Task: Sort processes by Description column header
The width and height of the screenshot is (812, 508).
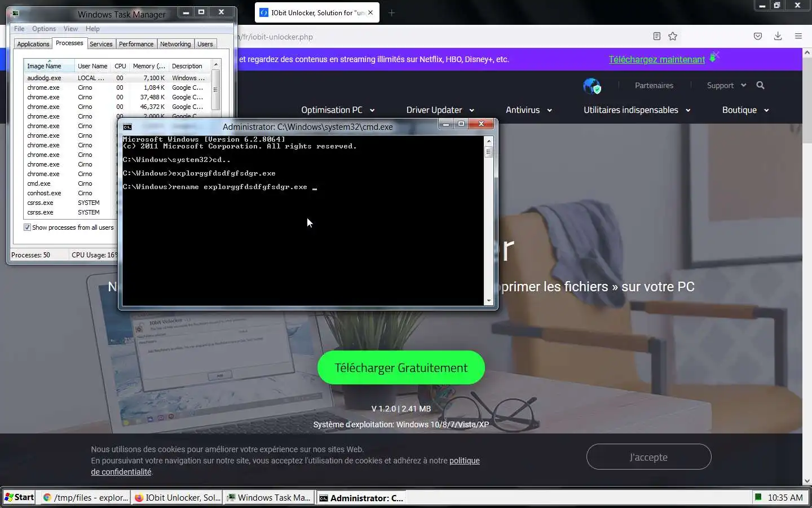Action: 189,66
